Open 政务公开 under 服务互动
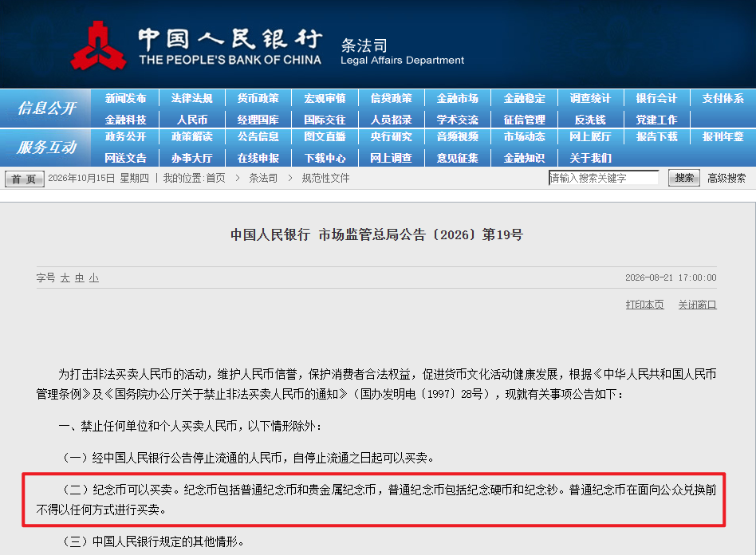Image resolution: width=756 pixels, height=555 pixels. click(x=125, y=137)
